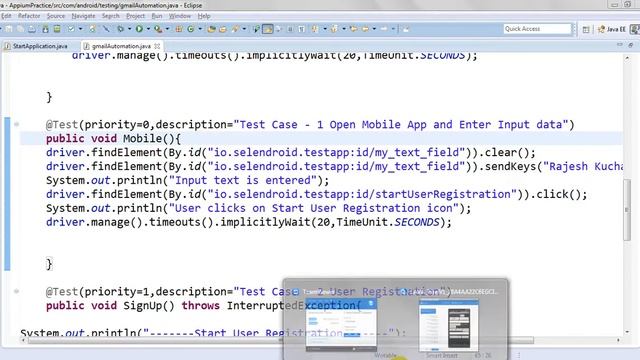Click 'Input text is entered' string
Screen dimensions: 640x360
click(242, 180)
